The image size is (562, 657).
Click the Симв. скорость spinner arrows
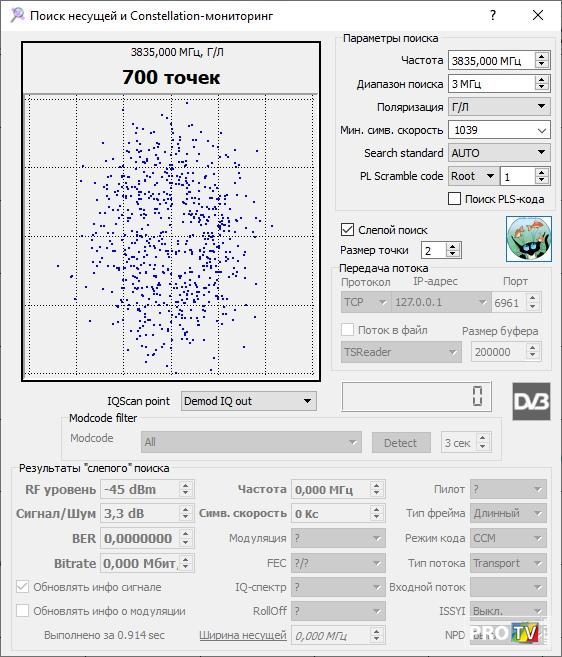[x=376, y=513]
